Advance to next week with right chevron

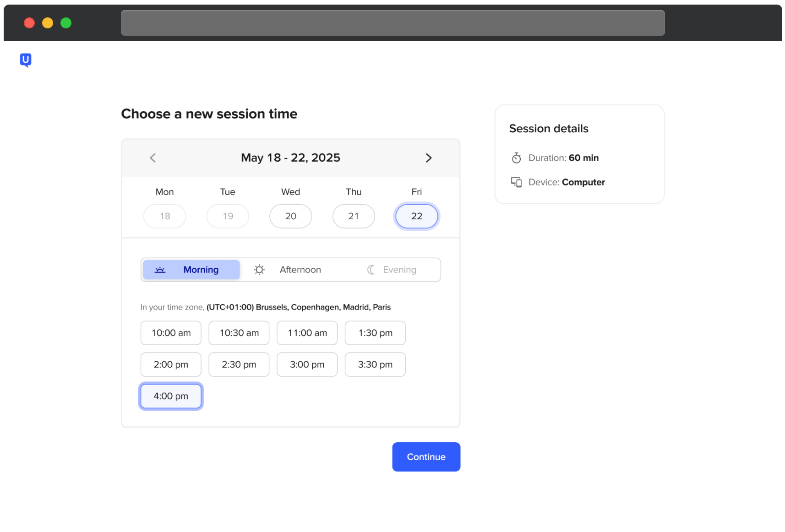[429, 158]
